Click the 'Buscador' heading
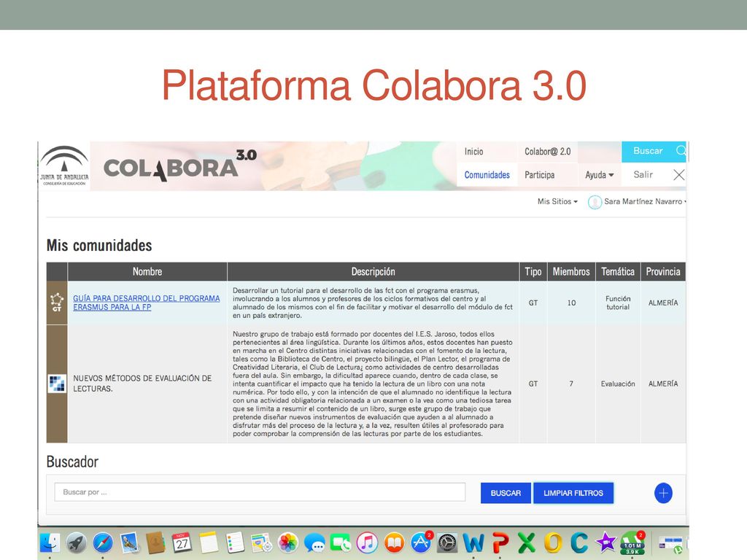Screen dimensions: 747x560 pos(72,462)
